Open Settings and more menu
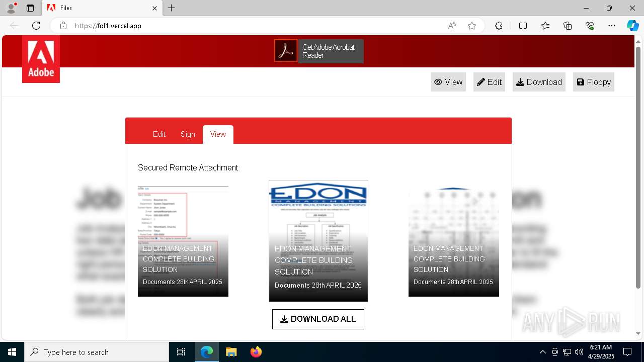The height and width of the screenshot is (362, 644). tap(612, 26)
